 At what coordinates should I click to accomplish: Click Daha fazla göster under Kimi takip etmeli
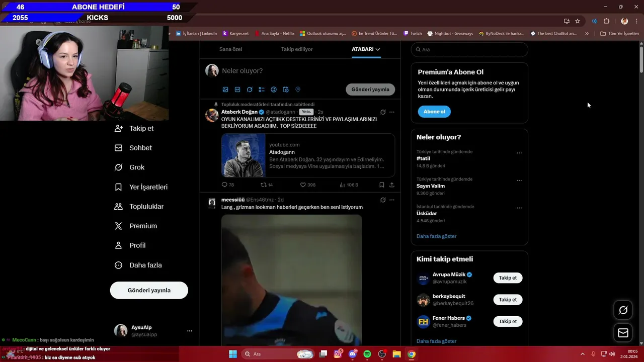click(436, 341)
